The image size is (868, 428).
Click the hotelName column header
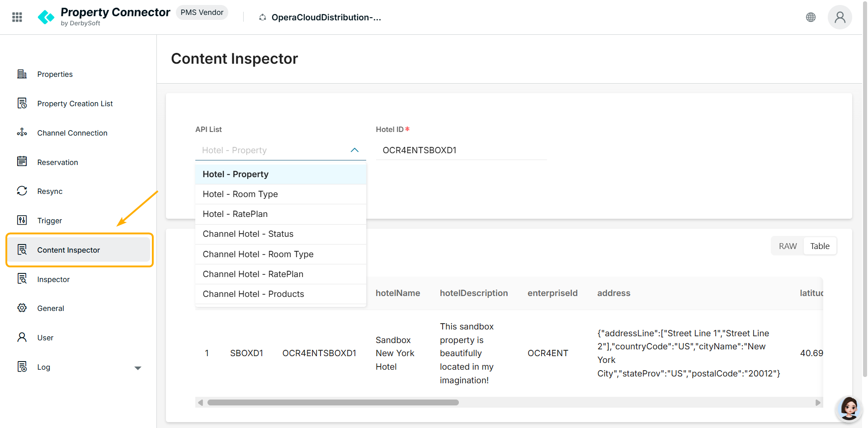(x=398, y=293)
